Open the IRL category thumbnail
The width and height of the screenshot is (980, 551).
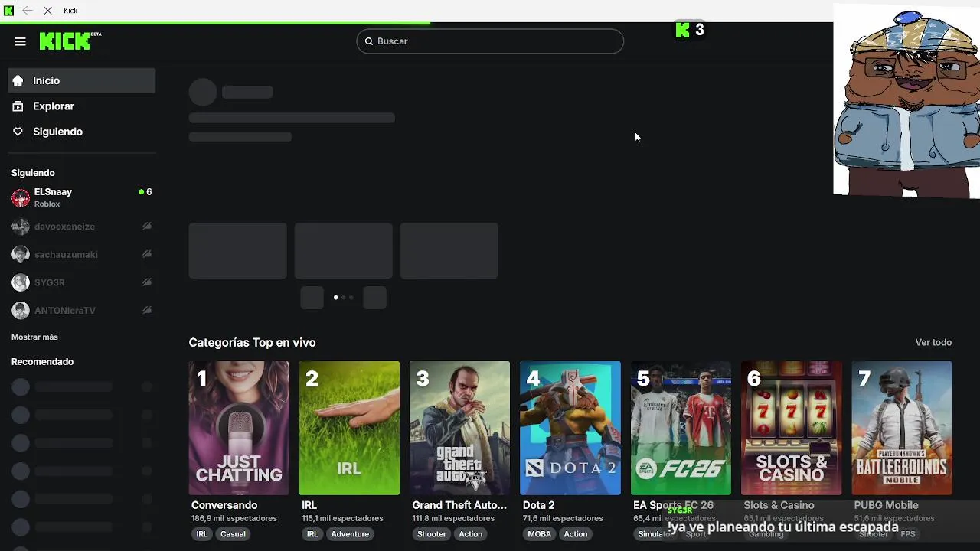(349, 428)
